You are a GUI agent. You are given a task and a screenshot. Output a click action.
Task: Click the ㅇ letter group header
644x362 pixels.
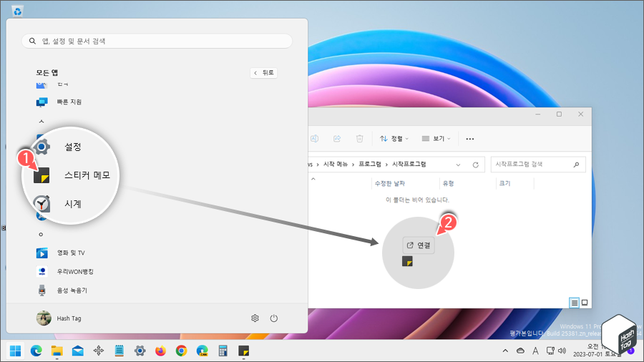(x=41, y=235)
